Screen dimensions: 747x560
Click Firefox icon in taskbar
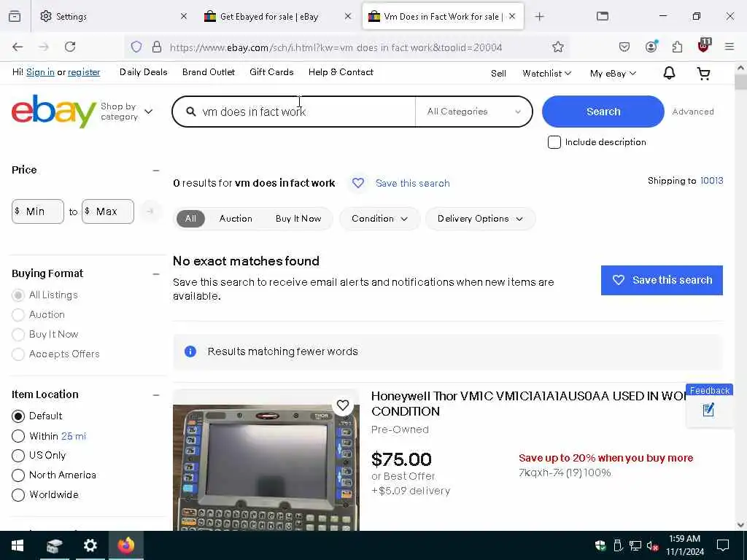(x=125, y=545)
